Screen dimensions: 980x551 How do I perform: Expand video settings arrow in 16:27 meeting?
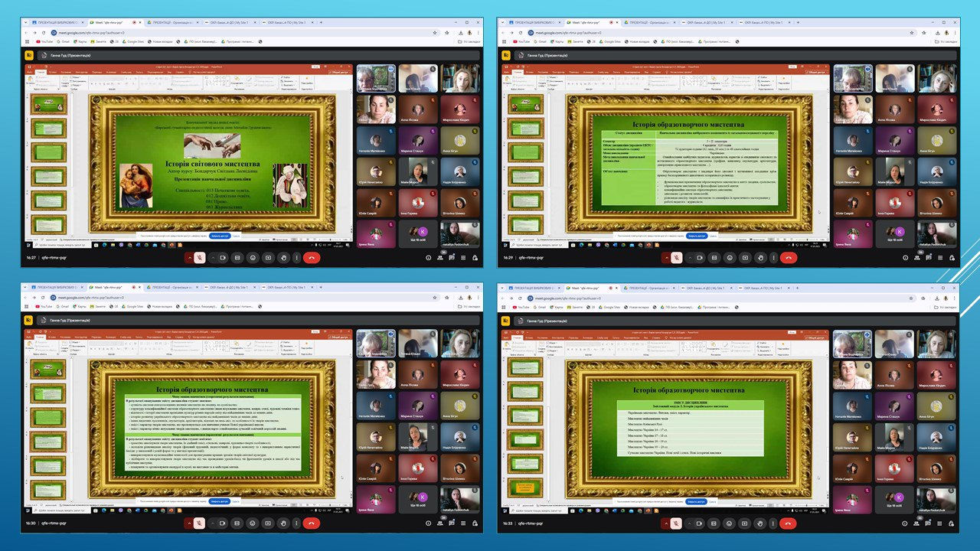point(214,258)
